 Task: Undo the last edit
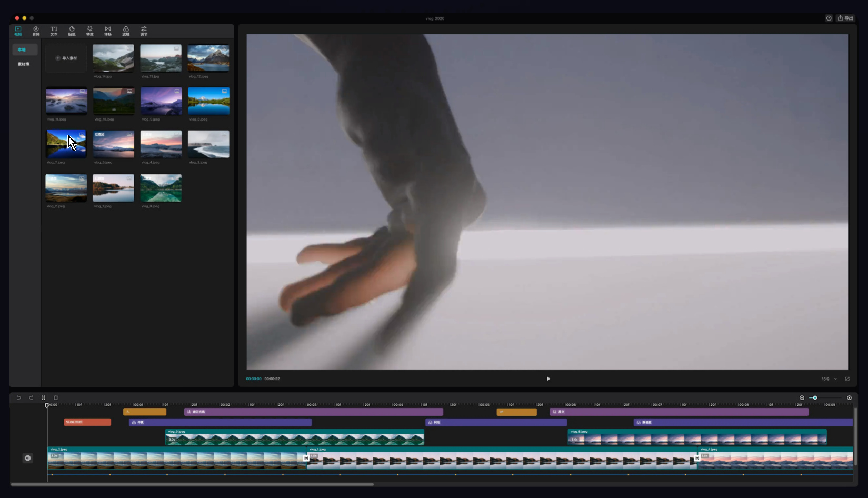tap(18, 398)
